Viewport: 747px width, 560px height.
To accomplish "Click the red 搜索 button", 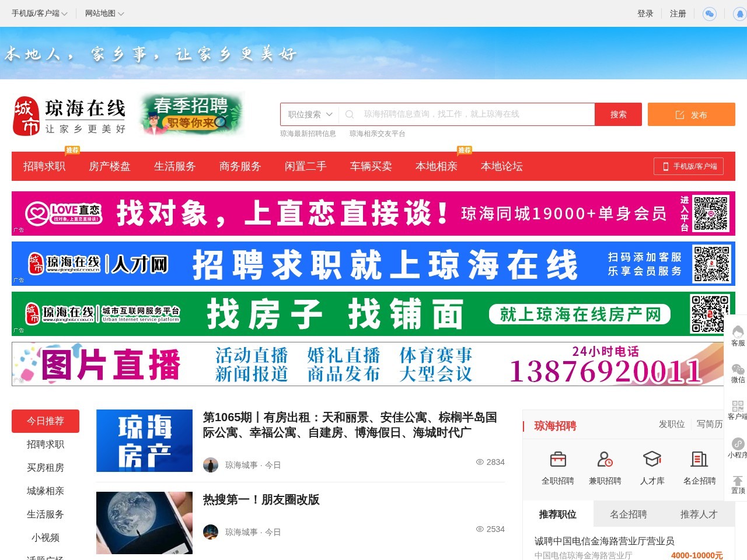I will tap(619, 114).
